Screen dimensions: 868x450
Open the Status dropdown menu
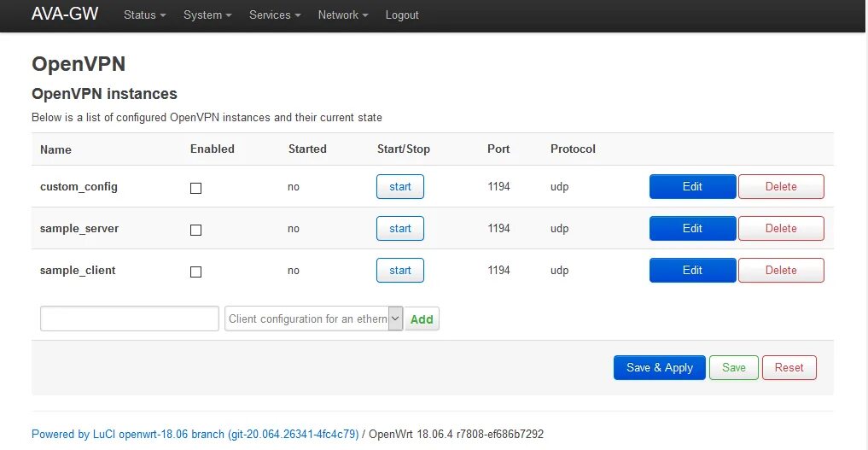pyautogui.click(x=144, y=15)
